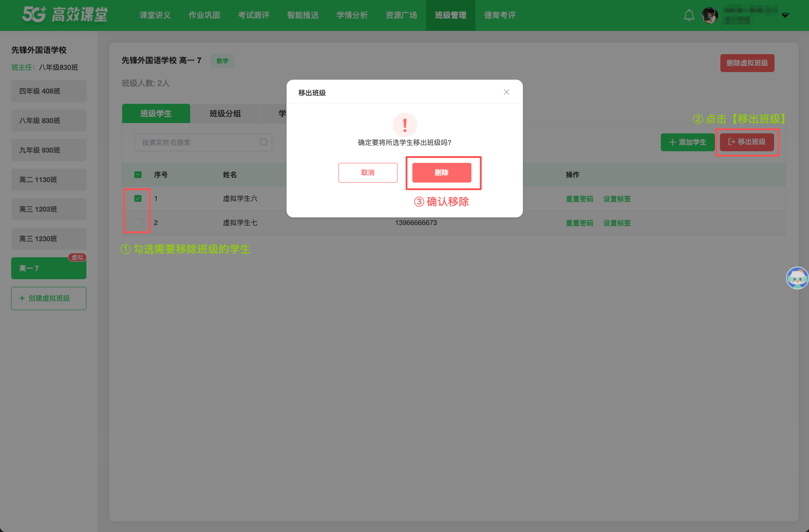
Task: Click the user profile avatar
Action: point(710,15)
